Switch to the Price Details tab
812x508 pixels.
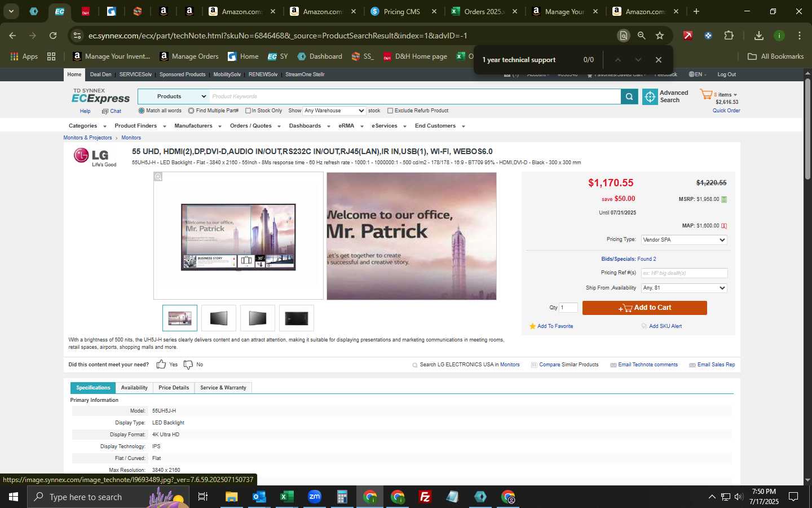pyautogui.click(x=174, y=388)
